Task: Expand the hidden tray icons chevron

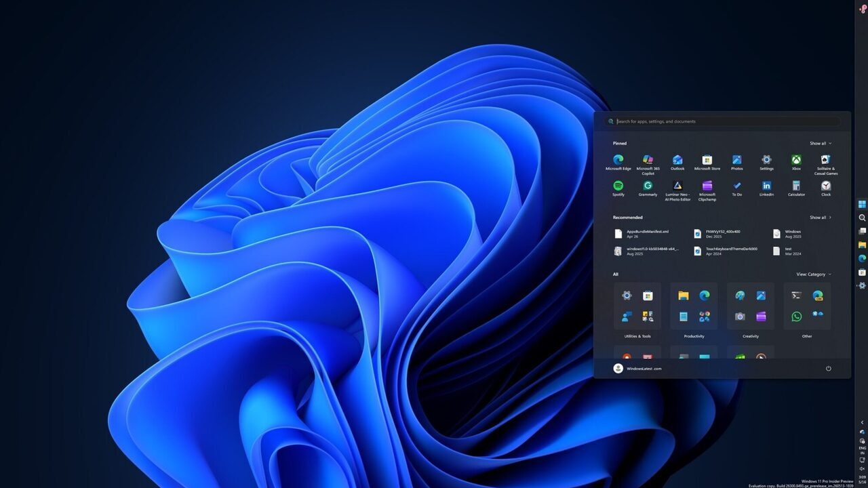Action: coord(862,422)
